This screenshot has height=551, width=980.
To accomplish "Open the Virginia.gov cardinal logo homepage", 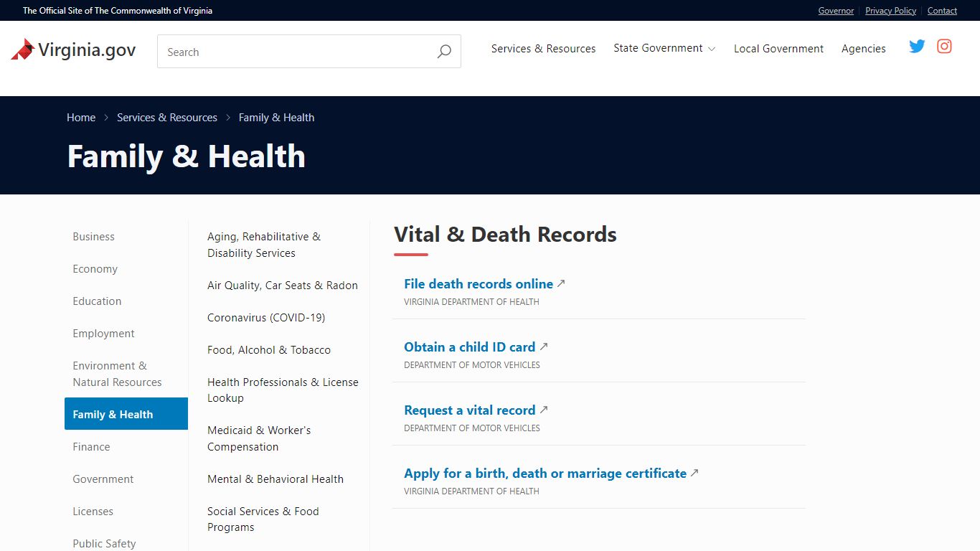I will click(73, 50).
